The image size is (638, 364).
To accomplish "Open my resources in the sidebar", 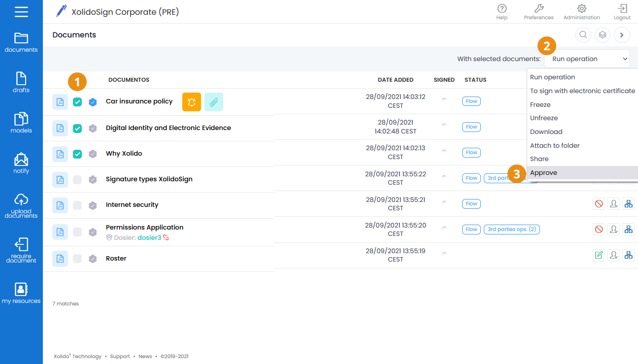I will click(x=21, y=293).
